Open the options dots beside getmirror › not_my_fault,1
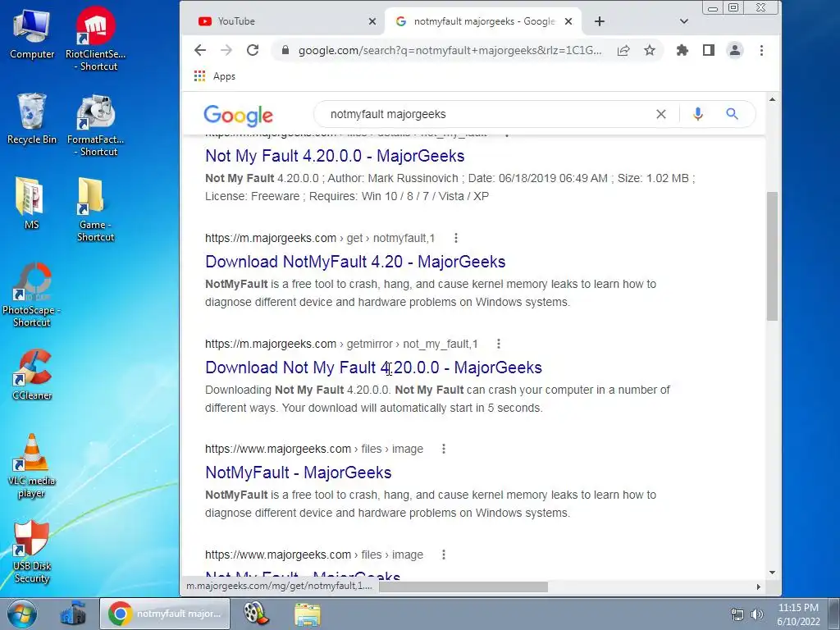The image size is (840, 630). (x=498, y=344)
